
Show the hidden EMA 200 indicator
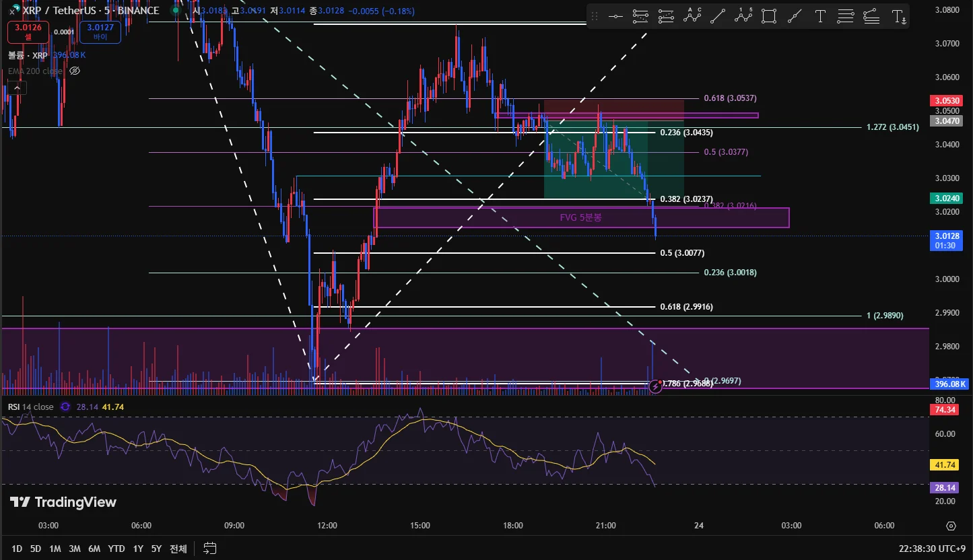point(75,71)
